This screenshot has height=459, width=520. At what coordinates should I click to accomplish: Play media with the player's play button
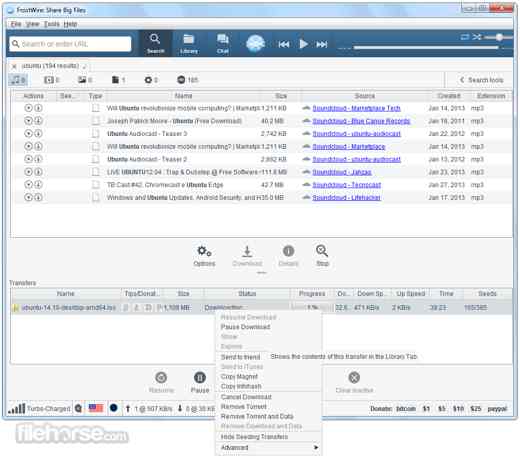303,44
